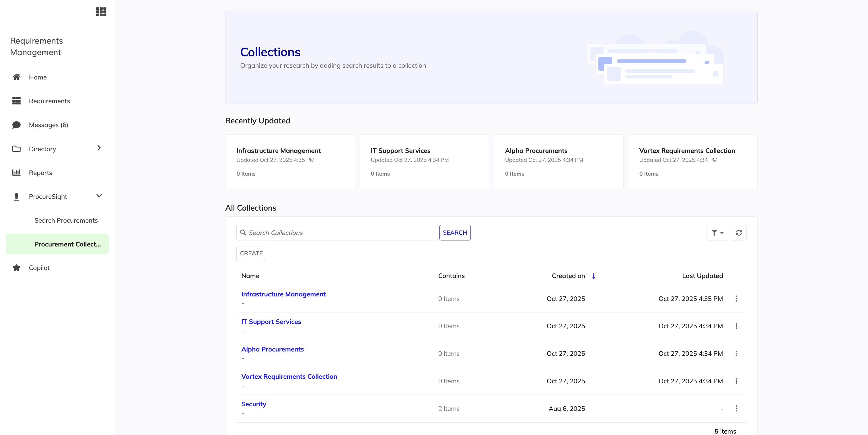
Task: Open Alpha Procurements collection link
Action: (x=272, y=349)
